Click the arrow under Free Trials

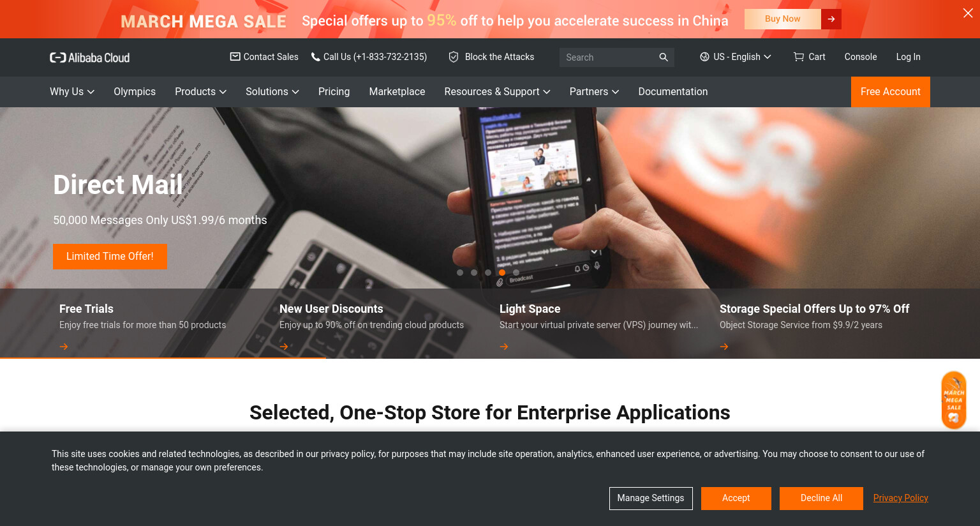point(64,347)
